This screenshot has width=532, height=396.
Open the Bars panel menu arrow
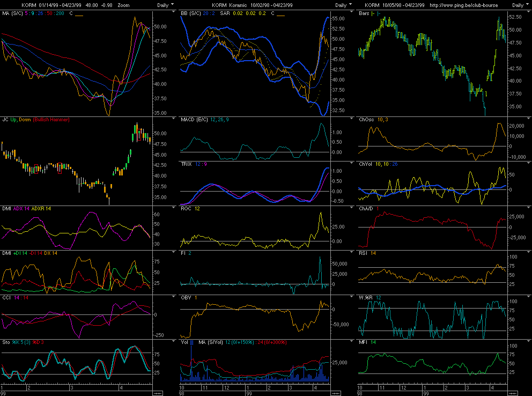pos(529,12)
